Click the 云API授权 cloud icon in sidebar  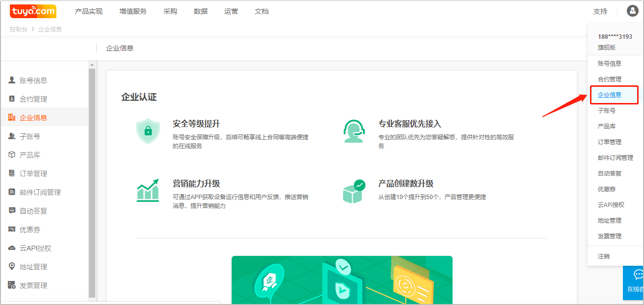pos(12,248)
